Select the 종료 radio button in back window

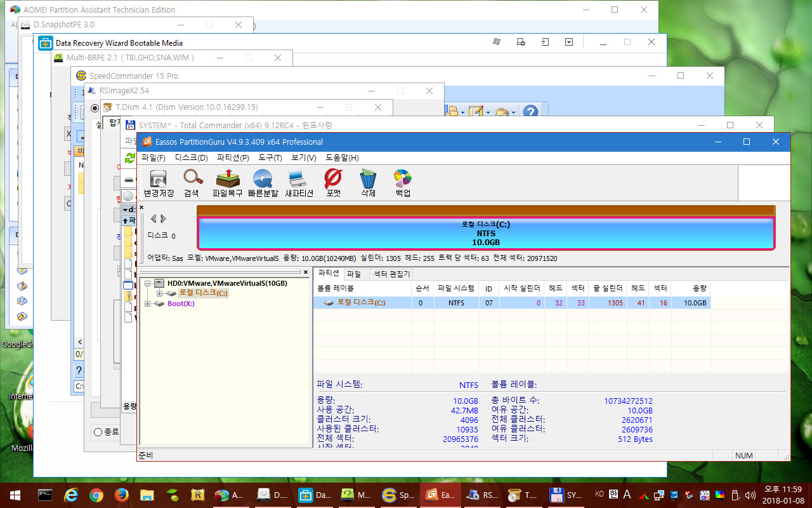point(98,432)
